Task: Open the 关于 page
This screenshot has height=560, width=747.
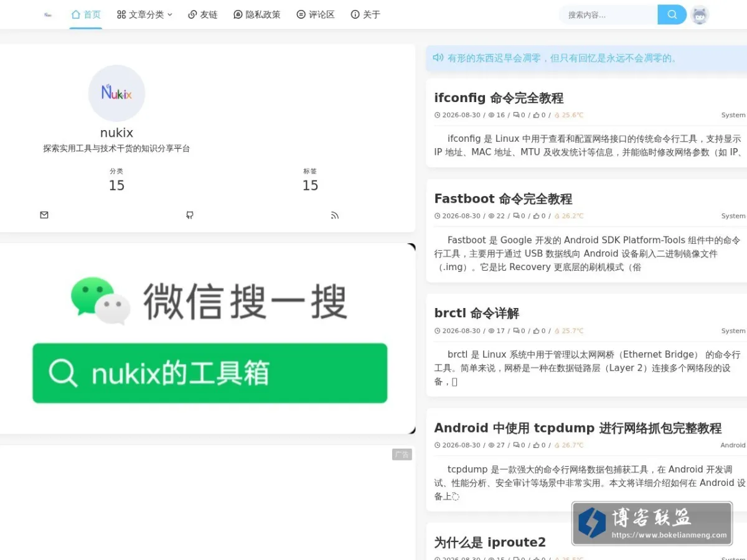Action: 365,14
